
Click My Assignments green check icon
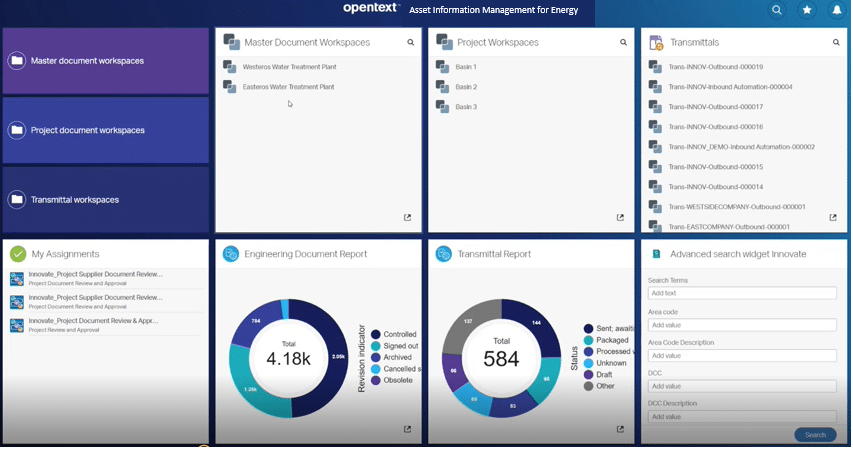point(18,254)
